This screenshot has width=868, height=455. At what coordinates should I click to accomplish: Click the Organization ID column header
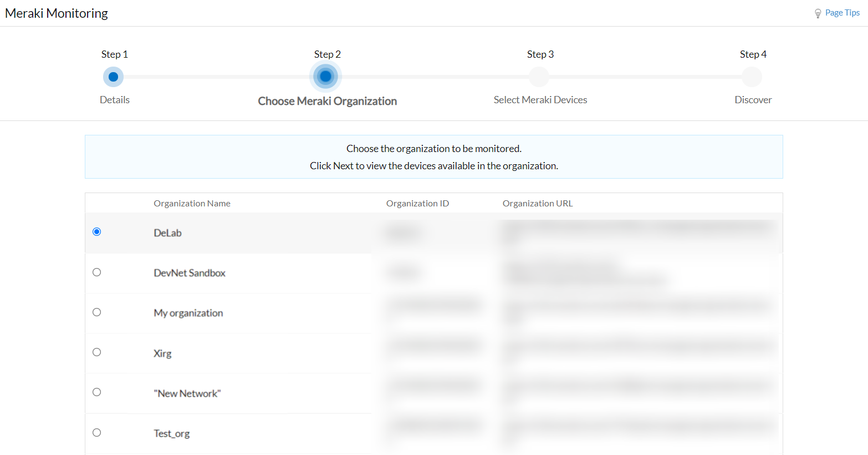pyautogui.click(x=417, y=203)
